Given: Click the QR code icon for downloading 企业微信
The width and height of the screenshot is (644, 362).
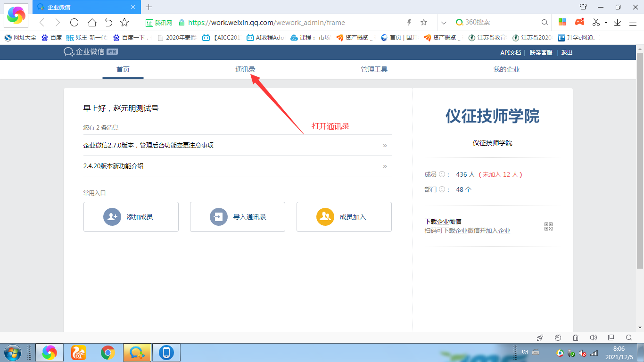Looking at the screenshot, I should point(548,227).
